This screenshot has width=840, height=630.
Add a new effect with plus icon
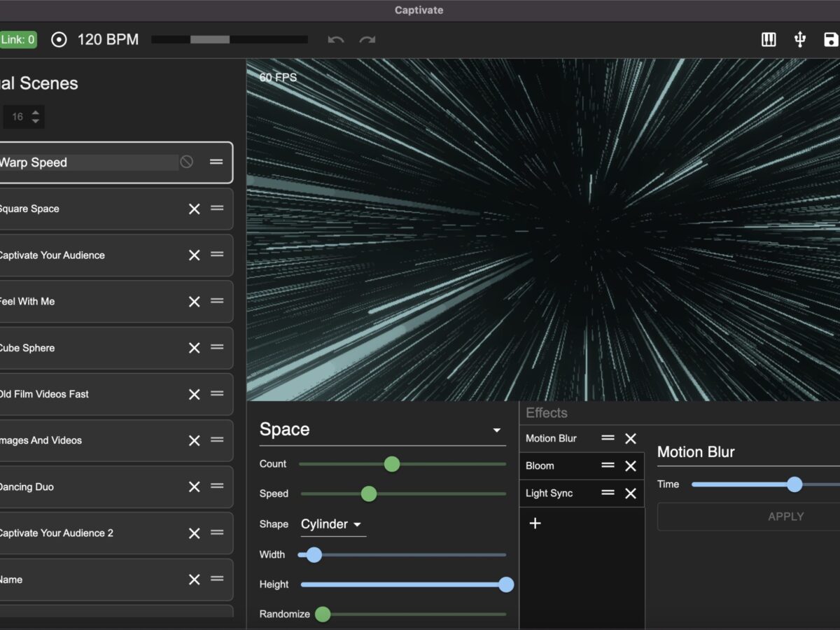(535, 523)
